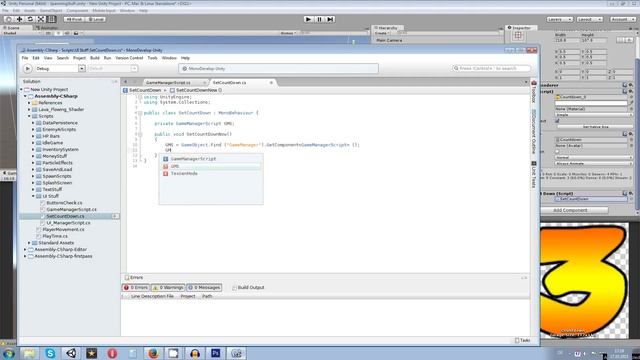
Task: Expand the InventorySystem folder
Action: coord(33,149)
